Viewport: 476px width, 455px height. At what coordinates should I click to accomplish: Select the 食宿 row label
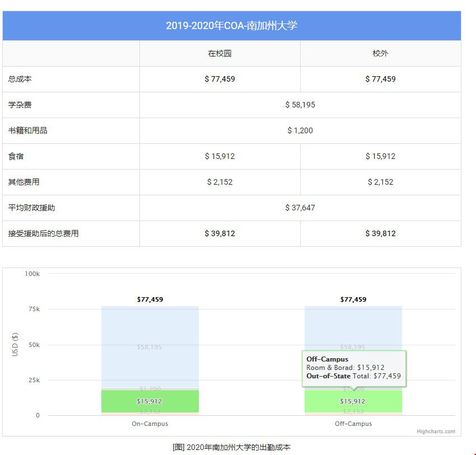click(x=17, y=156)
